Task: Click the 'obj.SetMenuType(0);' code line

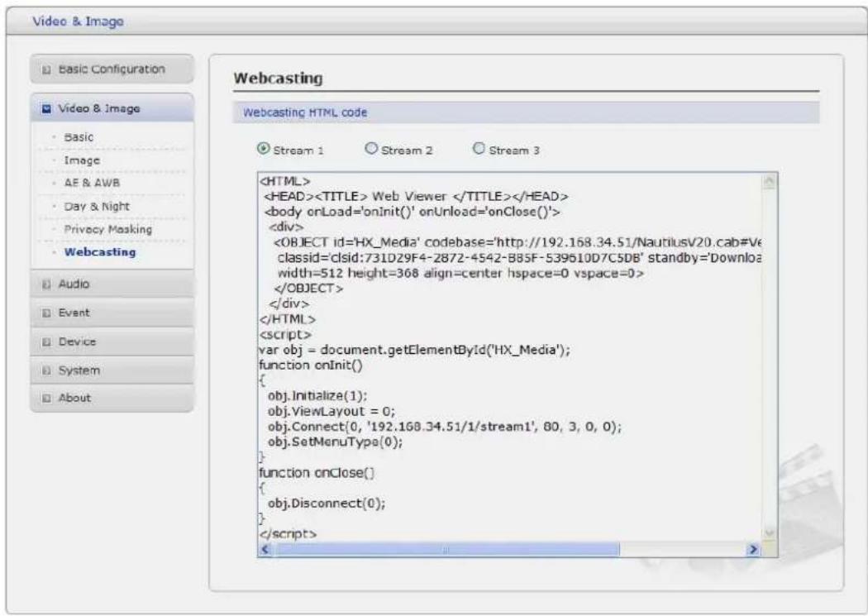Action: click(335, 442)
